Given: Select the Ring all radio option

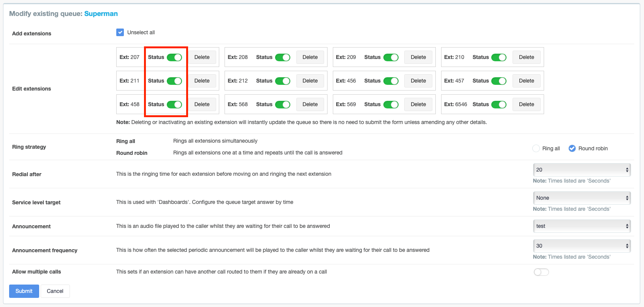Looking at the screenshot, I should [536, 148].
